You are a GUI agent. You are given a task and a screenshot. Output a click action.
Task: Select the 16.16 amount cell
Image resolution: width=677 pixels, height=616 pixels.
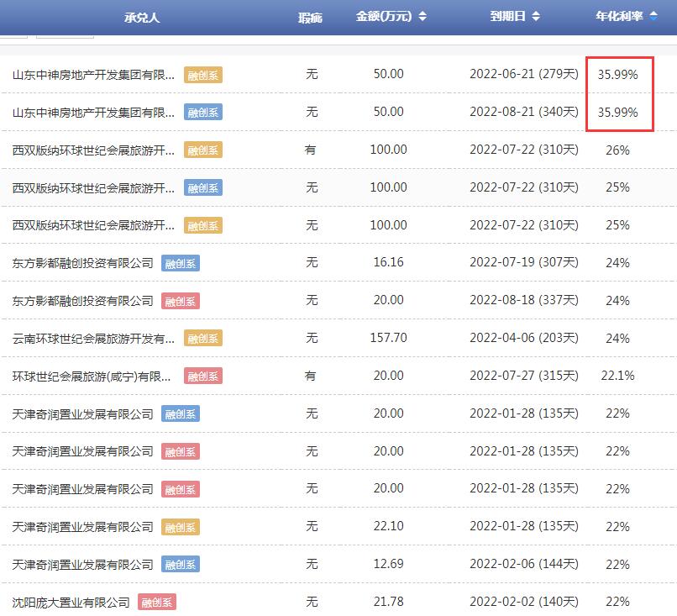point(389,261)
